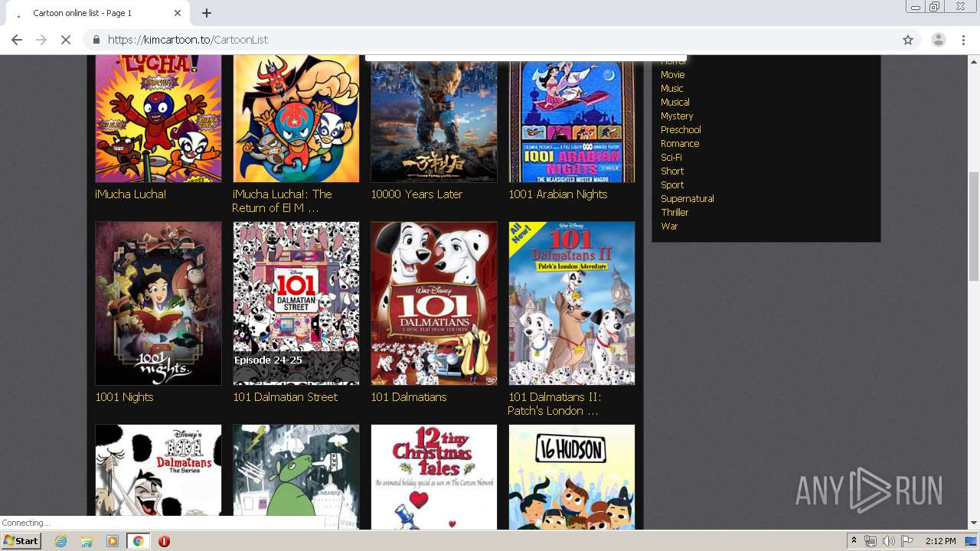Open the 1001 Arabian Nights title link
This screenshot has height=551, width=980.
click(x=557, y=194)
